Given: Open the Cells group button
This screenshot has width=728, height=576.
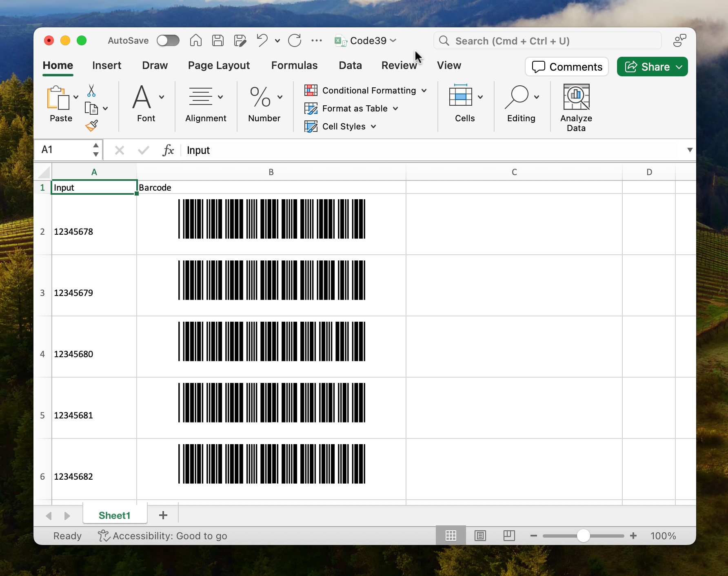Looking at the screenshot, I should 465,104.
